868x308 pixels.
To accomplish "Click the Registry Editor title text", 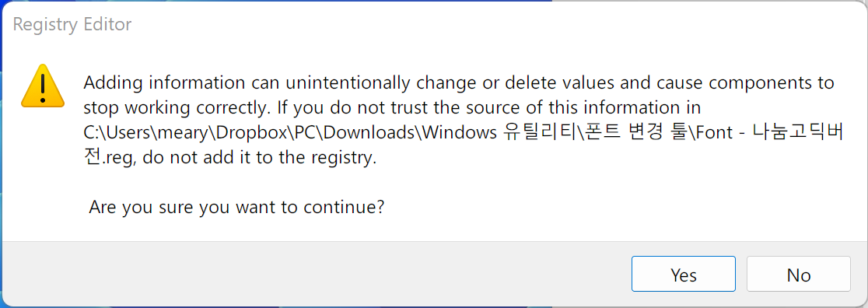I will 72,24.
